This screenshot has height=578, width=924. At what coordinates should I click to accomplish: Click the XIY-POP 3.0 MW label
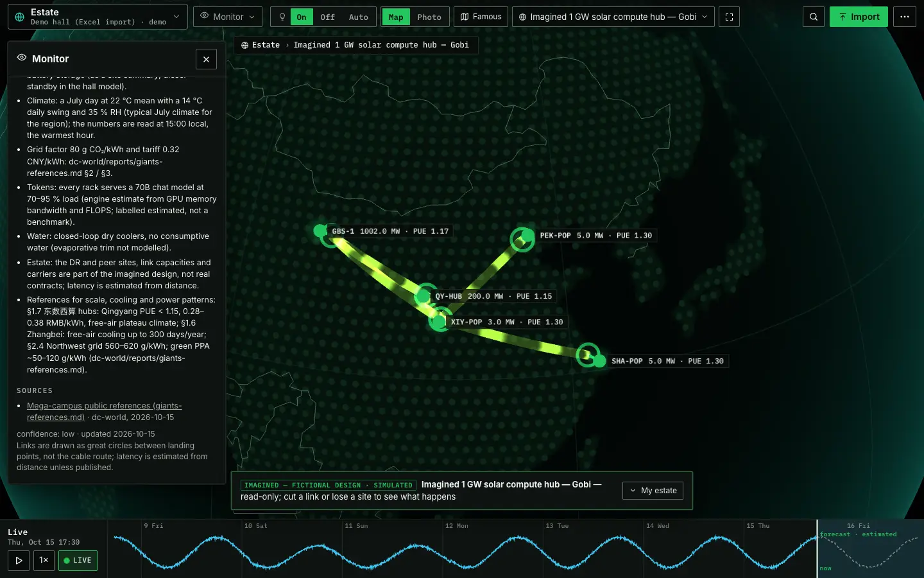507,322
